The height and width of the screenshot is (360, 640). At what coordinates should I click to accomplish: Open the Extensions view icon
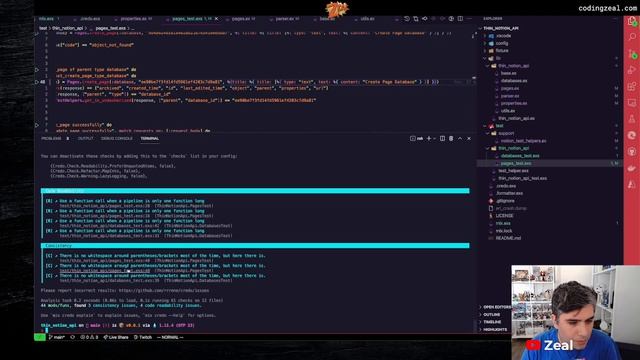pos(632,86)
